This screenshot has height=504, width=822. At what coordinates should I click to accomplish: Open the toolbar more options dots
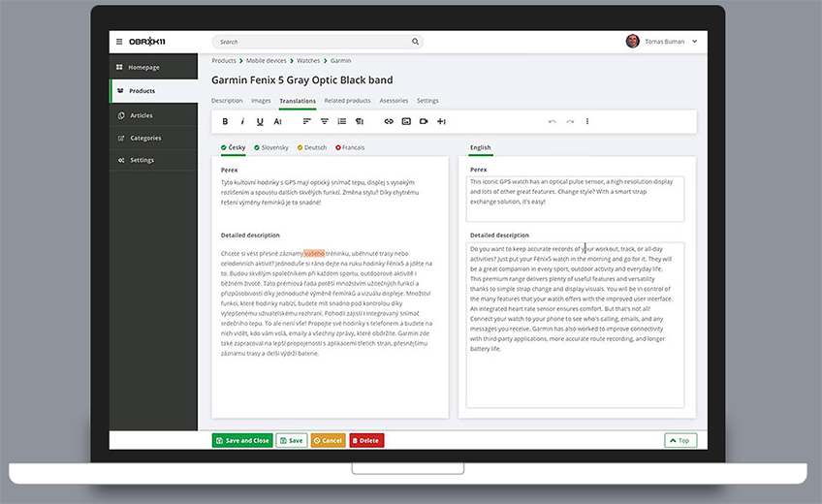(587, 121)
